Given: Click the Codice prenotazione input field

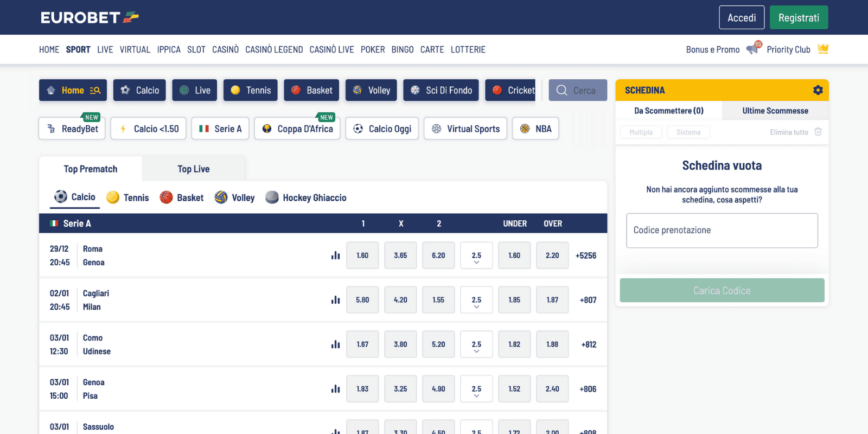Looking at the screenshot, I should tap(722, 231).
